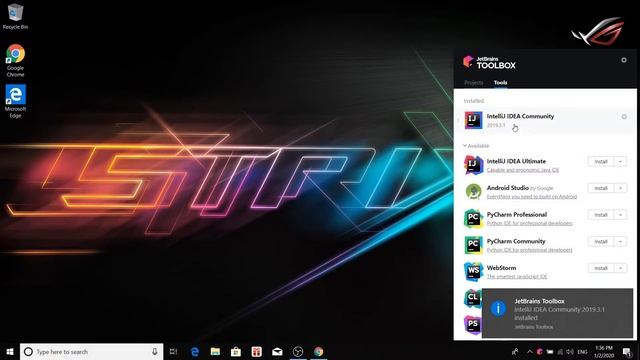Open Android Studio description link
640x360 pixels.
click(531, 196)
